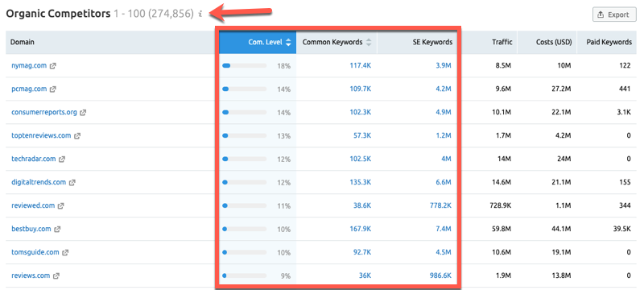Click the Paid Keywords column header
644x290 pixels.
(x=609, y=42)
